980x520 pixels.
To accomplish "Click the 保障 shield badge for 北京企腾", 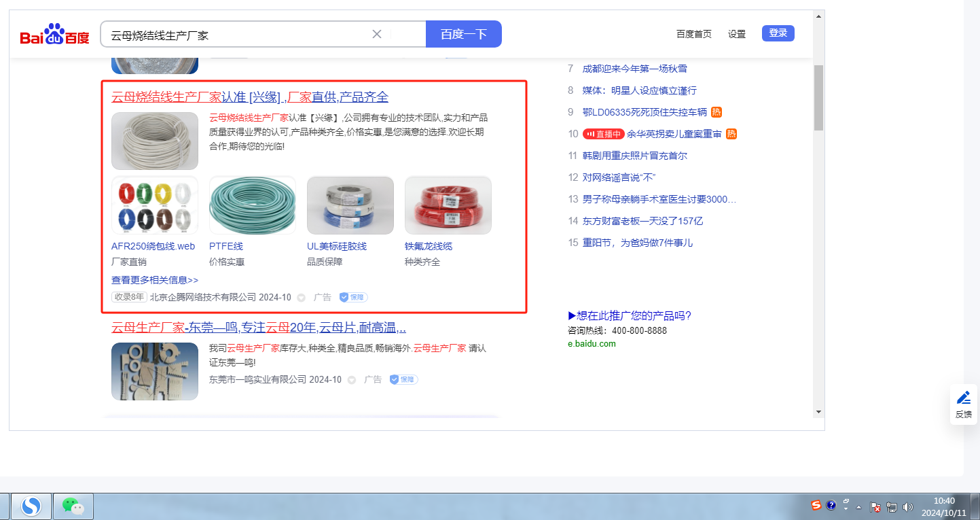I will point(353,297).
